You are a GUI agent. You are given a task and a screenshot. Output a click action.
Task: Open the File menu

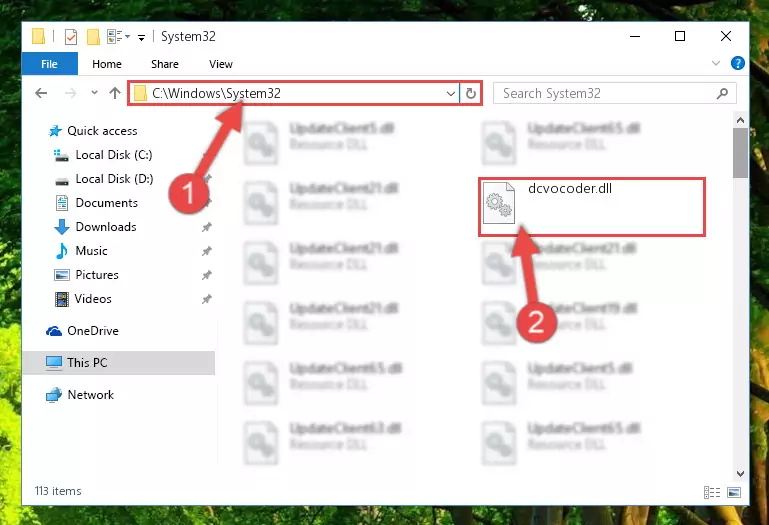[x=50, y=64]
